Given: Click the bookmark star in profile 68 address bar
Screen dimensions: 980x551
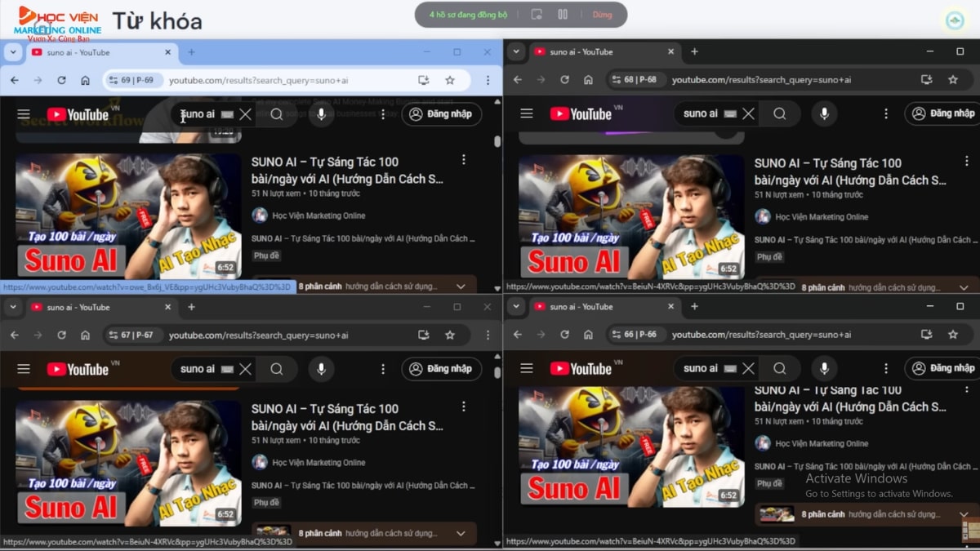Looking at the screenshot, I should pyautogui.click(x=953, y=80).
